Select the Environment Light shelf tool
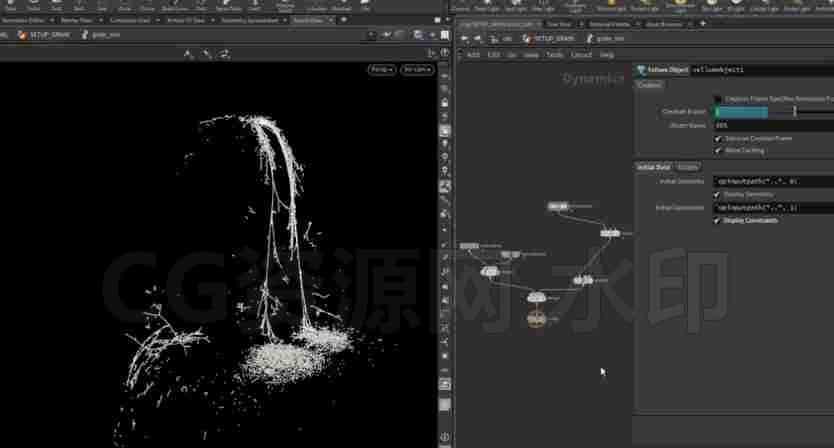This screenshot has width=834, height=448. [x=681, y=6]
